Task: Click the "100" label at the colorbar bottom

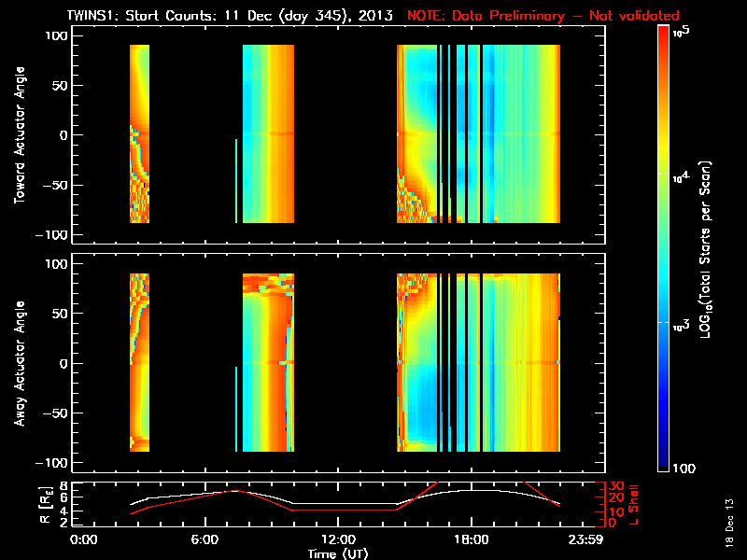Action: pos(684,469)
